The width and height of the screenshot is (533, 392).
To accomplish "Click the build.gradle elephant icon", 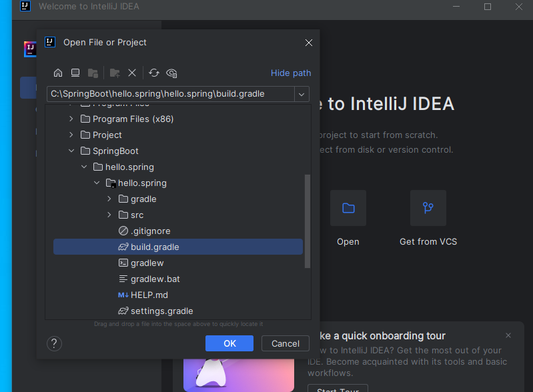I will pyautogui.click(x=123, y=247).
